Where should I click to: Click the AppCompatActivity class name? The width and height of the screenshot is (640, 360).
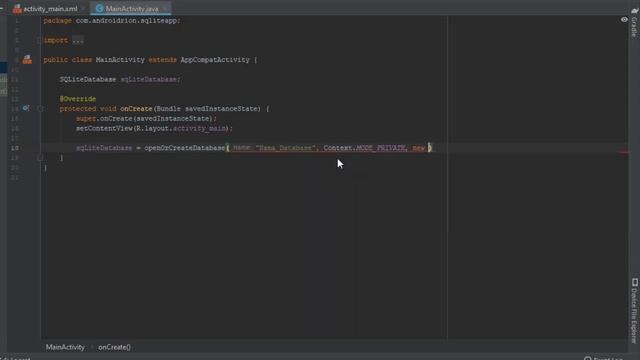pyautogui.click(x=215, y=60)
